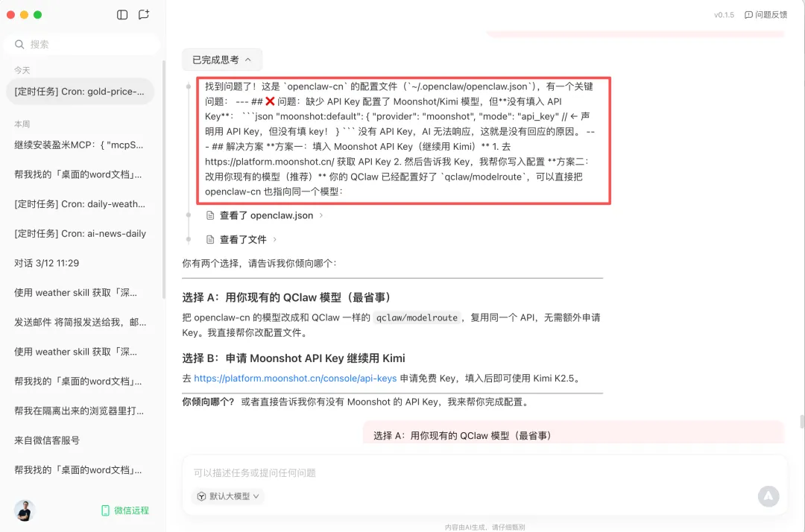Collapse the 已完成思考 section

coord(222,60)
